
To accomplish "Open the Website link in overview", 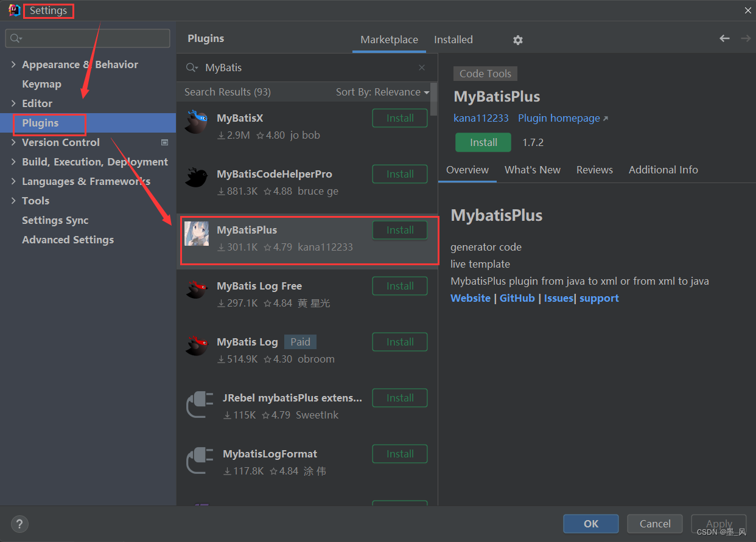I will (471, 298).
